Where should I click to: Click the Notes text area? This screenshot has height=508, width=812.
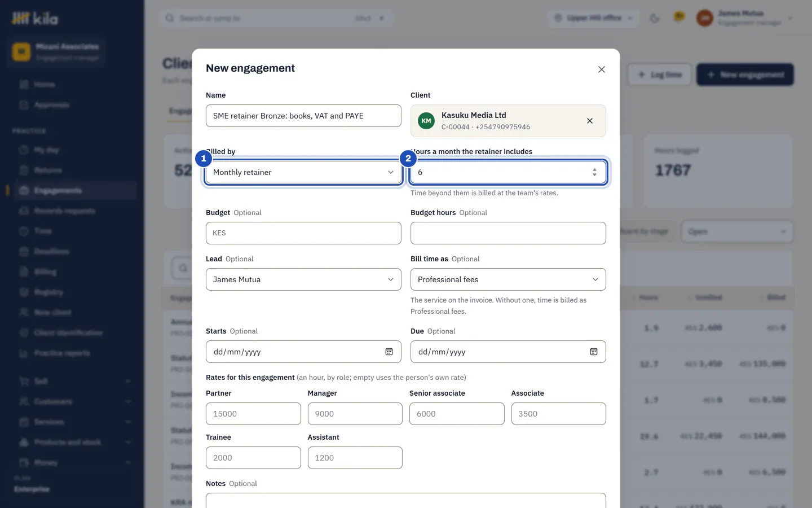(406, 500)
